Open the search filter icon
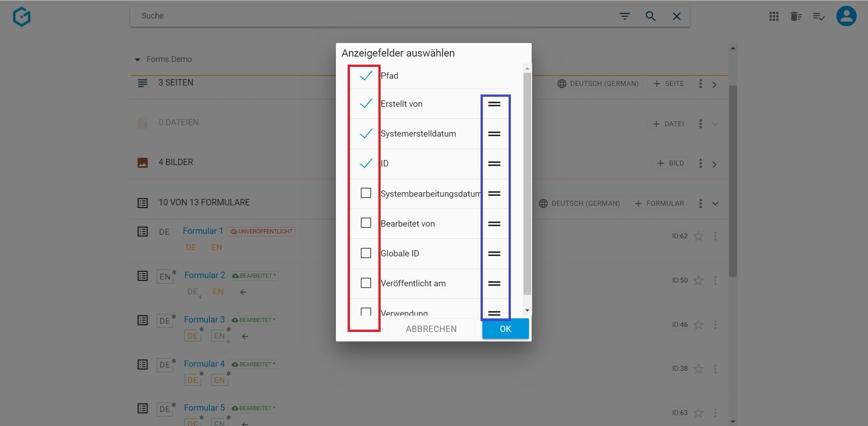The image size is (868, 426). (x=625, y=16)
